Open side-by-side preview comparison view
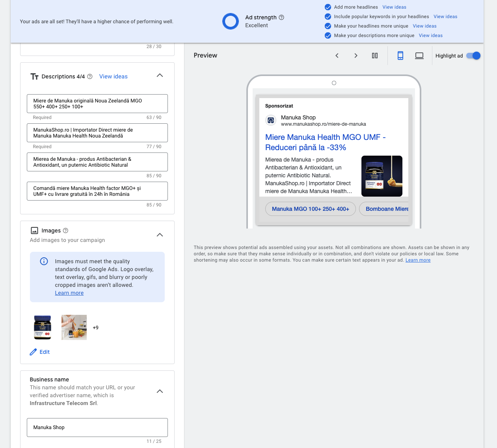 pyautogui.click(x=375, y=56)
